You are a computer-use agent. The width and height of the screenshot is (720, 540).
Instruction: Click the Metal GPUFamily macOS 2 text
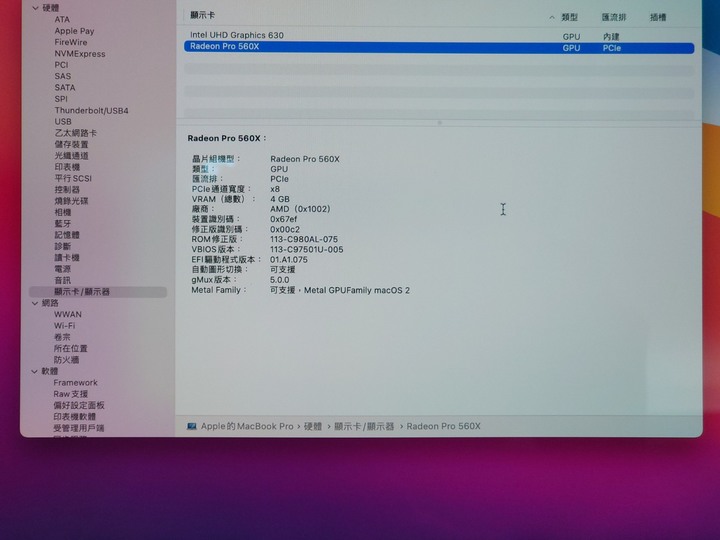[x=357, y=290]
